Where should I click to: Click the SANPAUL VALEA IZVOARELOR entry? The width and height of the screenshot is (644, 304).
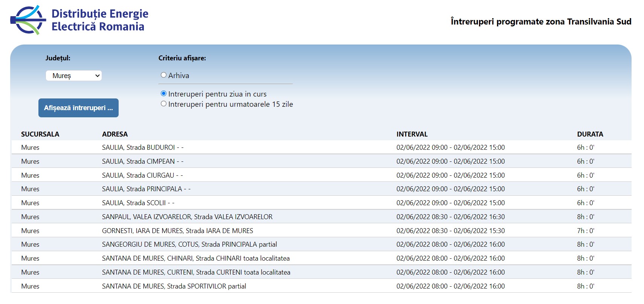[187, 217]
